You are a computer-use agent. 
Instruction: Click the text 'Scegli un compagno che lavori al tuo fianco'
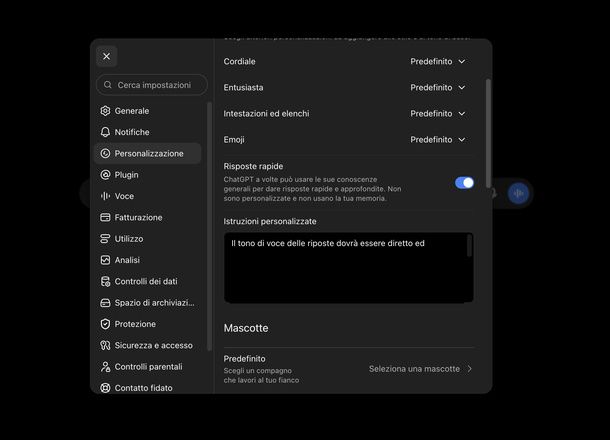coord(261,375)
